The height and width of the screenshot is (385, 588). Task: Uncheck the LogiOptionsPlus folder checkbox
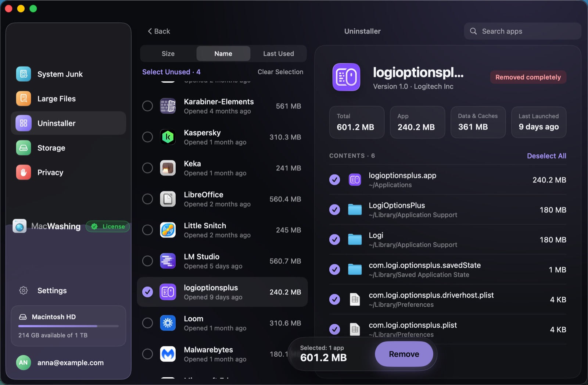coord(334,210)
